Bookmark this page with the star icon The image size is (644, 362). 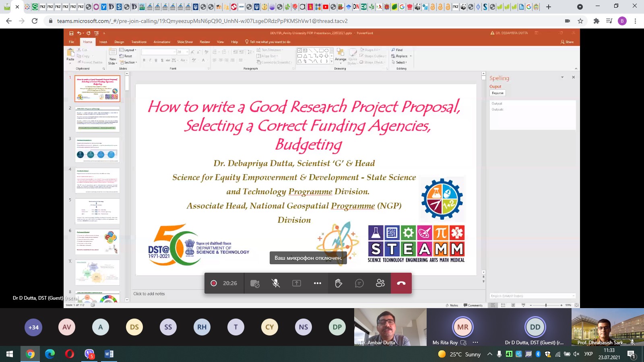pyautogui.click(x=580, y=21)
